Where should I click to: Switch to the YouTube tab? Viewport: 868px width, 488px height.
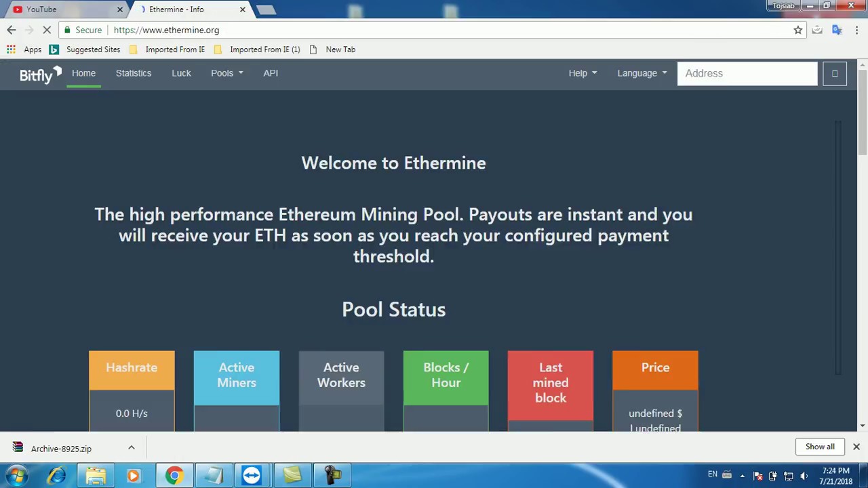tap(64, 9)
